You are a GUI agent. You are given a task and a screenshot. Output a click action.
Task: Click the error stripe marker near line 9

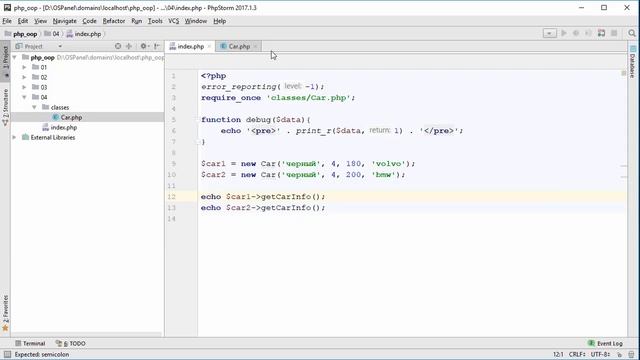pos(624,166)
